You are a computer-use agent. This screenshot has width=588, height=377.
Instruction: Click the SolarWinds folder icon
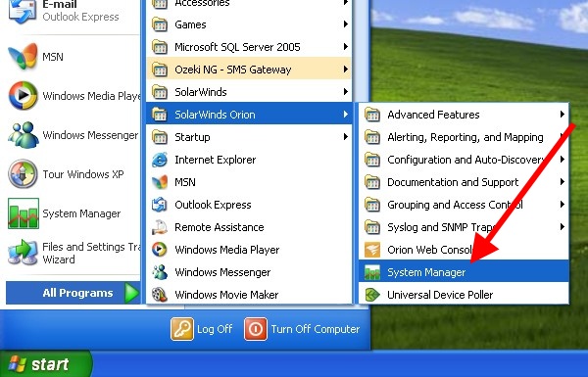160,92
